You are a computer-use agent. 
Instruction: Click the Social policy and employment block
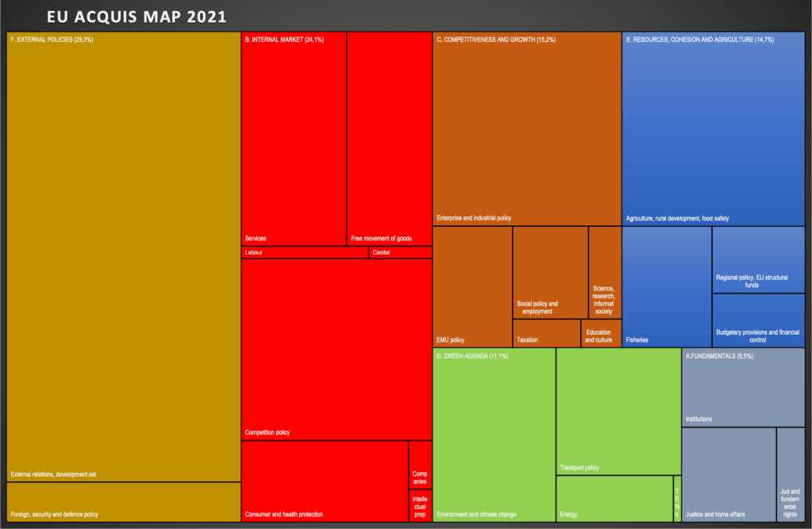click(549, 272)
